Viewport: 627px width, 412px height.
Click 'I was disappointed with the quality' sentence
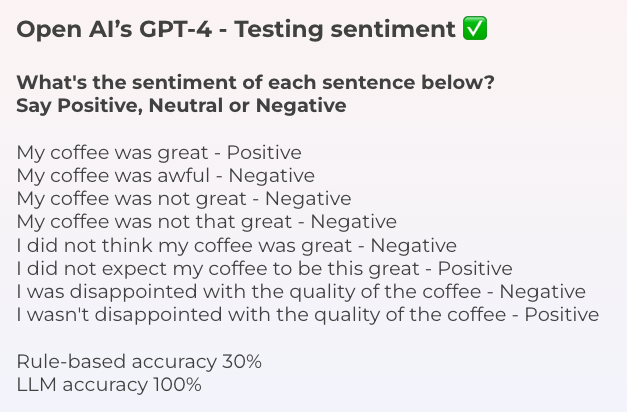click(249, 292)
